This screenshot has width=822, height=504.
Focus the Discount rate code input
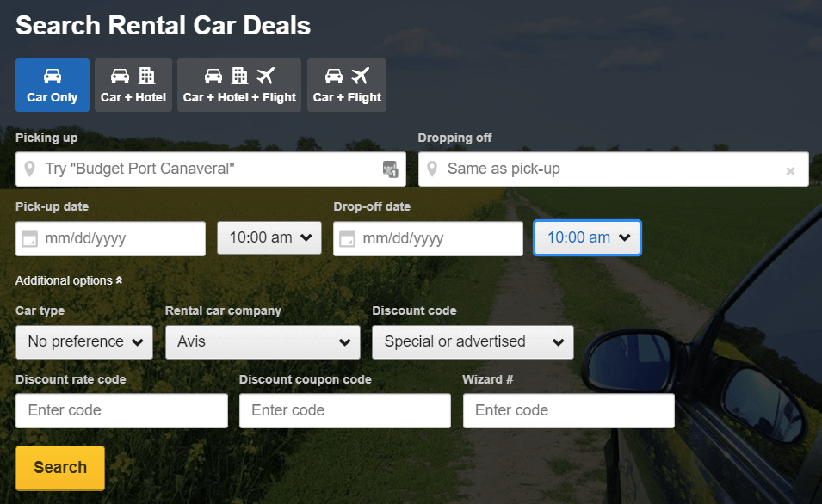click(121, 410)
